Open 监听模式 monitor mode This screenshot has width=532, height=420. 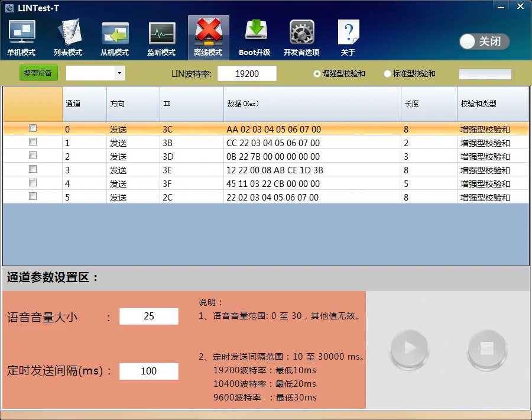161,38
